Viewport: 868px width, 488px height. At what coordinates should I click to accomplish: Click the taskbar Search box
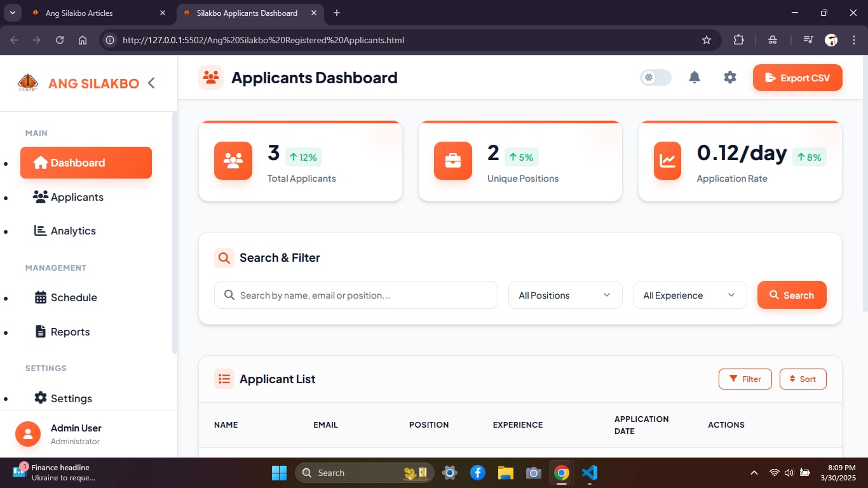(x=365, y=473)
